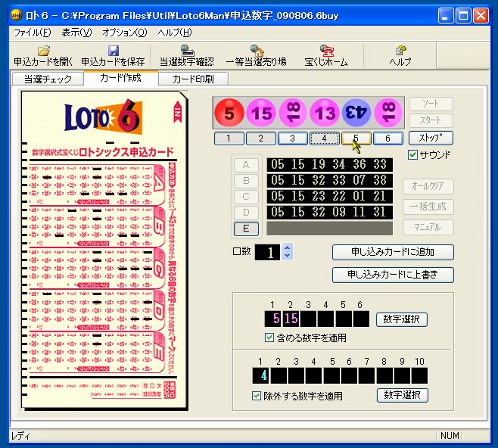Open the 表示(V) menu
The image size is (498, 448).
click(x=76, y=33)
